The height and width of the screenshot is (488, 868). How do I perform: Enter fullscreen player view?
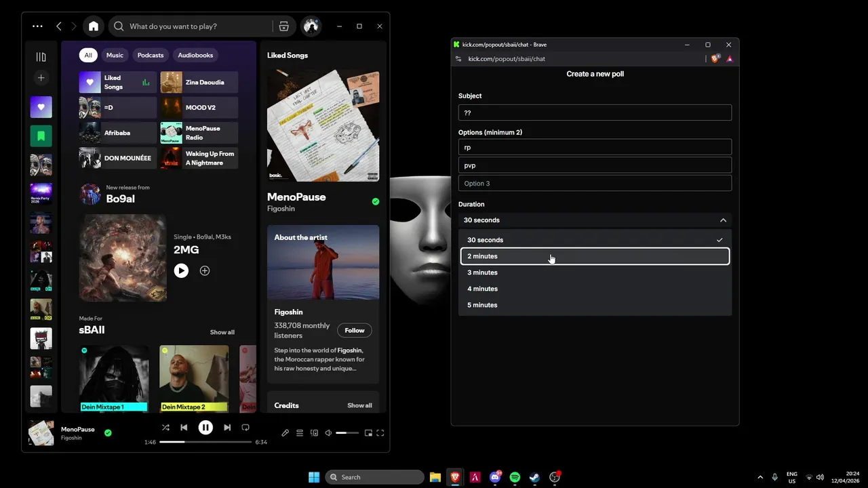pyautogui.click(x=380, y=433)
